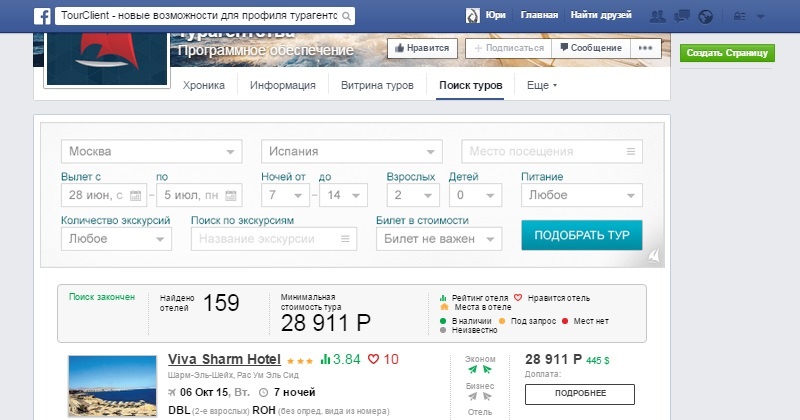Click the Facebook logo icon
This screenshot has height=420, width=800.
[x=42, y=16]
